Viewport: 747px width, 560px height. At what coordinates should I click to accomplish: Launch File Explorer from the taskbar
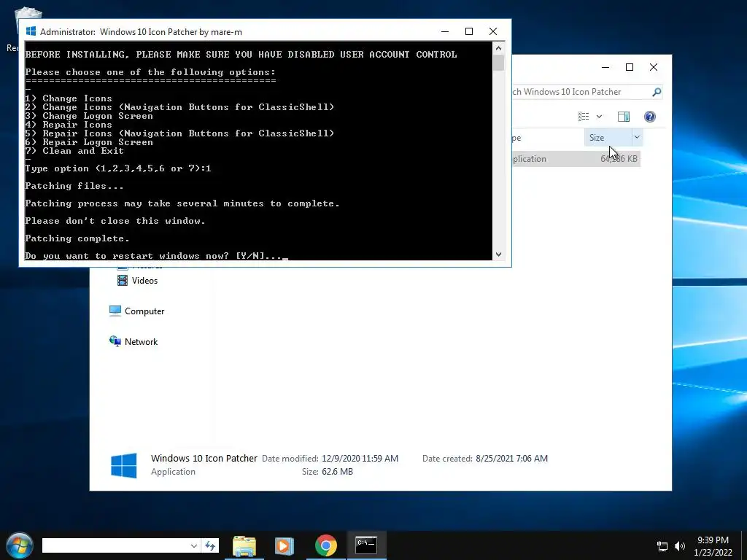[x=244, y=545]
